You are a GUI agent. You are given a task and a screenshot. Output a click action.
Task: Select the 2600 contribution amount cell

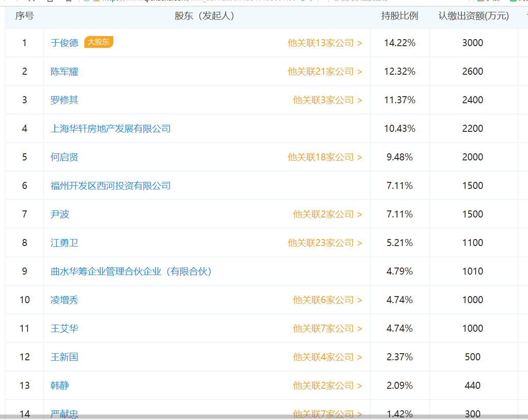click(473, 71)
